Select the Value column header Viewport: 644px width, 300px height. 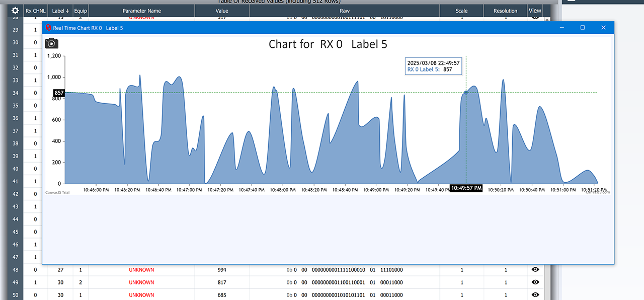point(222,11)
